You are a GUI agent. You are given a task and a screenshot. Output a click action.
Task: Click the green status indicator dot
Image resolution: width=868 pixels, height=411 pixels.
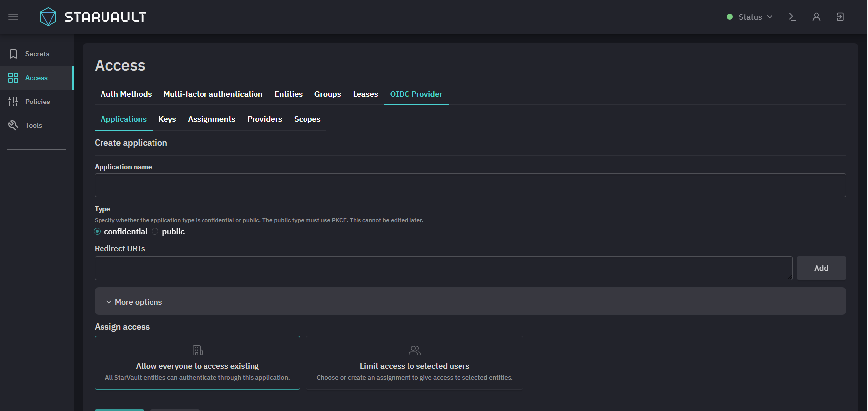[x=730, y=17]
